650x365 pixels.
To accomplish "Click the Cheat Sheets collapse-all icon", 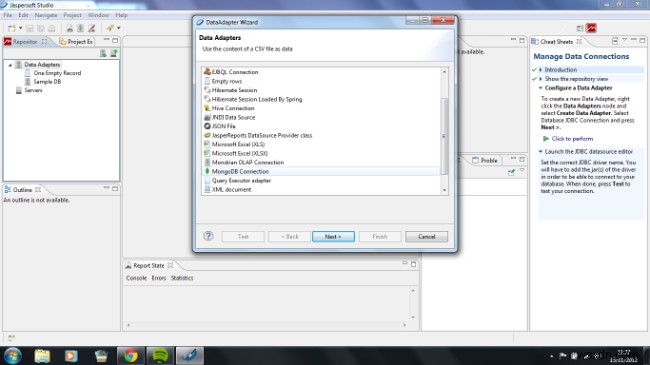I will (615, 41).
